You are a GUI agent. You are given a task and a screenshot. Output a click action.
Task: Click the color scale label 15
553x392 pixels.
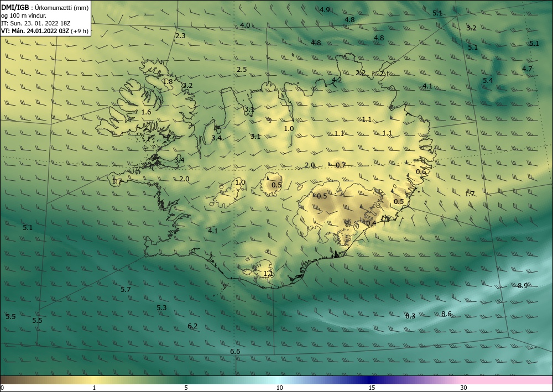372,388
